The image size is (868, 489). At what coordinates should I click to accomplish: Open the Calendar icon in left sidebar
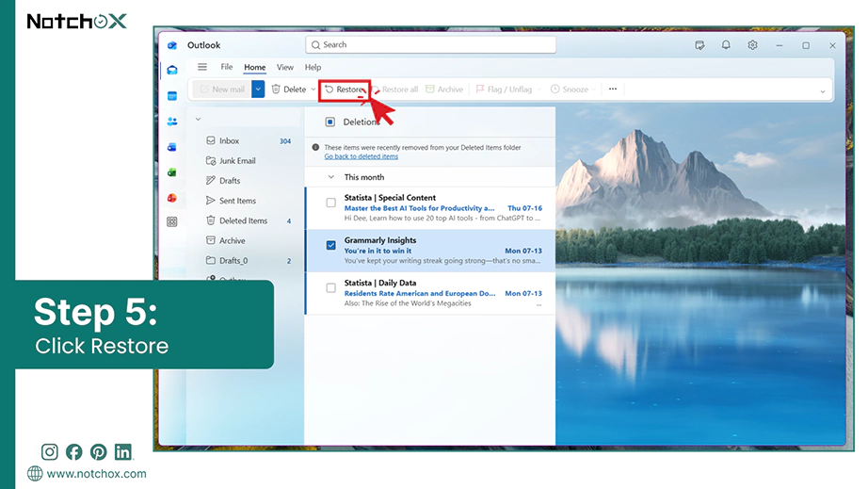(x=172, y=96)
